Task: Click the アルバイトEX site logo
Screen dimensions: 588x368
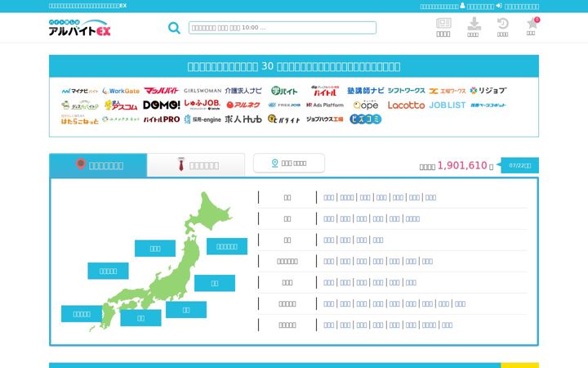Action: pos(79,28)
